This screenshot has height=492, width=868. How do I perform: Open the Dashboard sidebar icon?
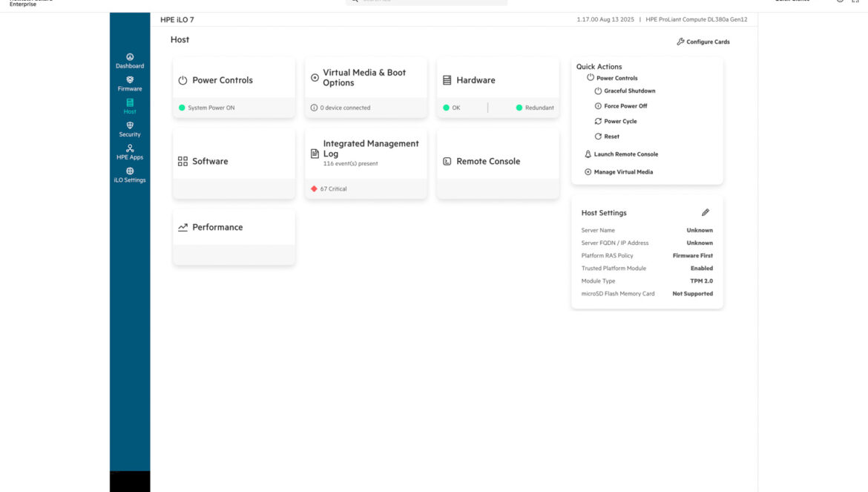[130, 57]
